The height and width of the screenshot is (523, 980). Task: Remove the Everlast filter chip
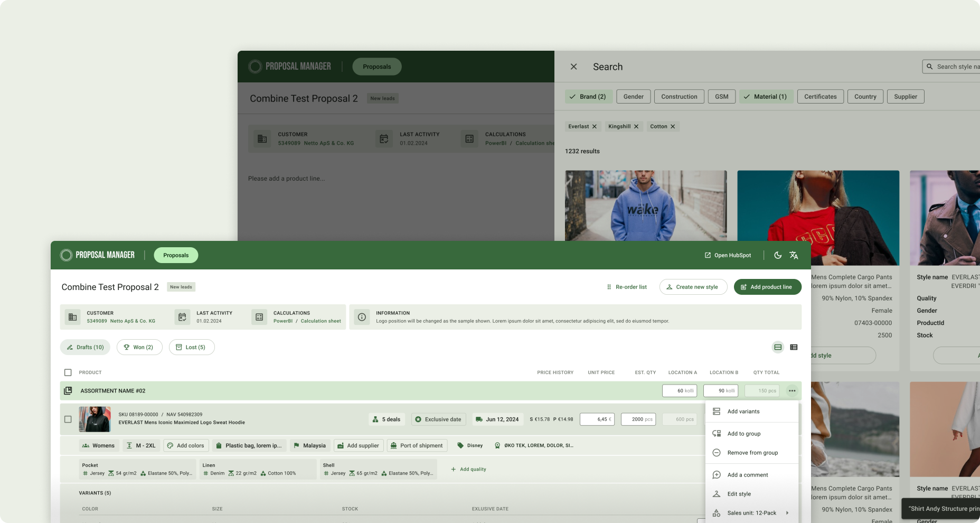click(x=595, y=127)
